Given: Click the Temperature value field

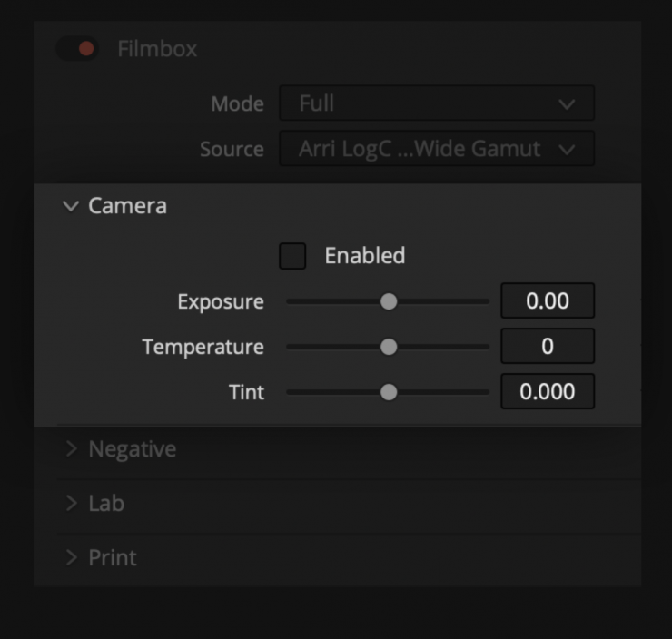Looking at the screenshot, I should click(x=548, y=347).
